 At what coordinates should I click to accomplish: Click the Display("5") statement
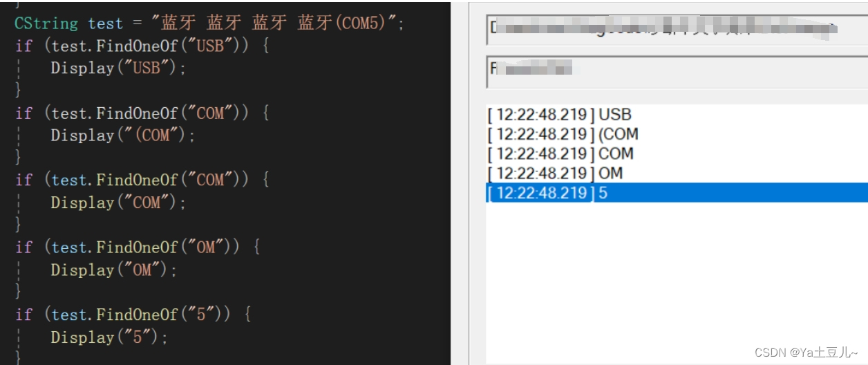click(110, 337)
